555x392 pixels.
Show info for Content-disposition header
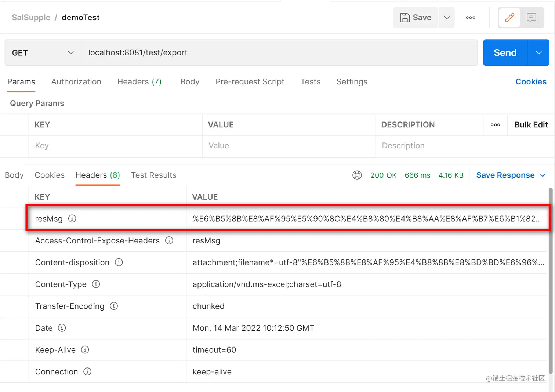click(x=119, y=262)
